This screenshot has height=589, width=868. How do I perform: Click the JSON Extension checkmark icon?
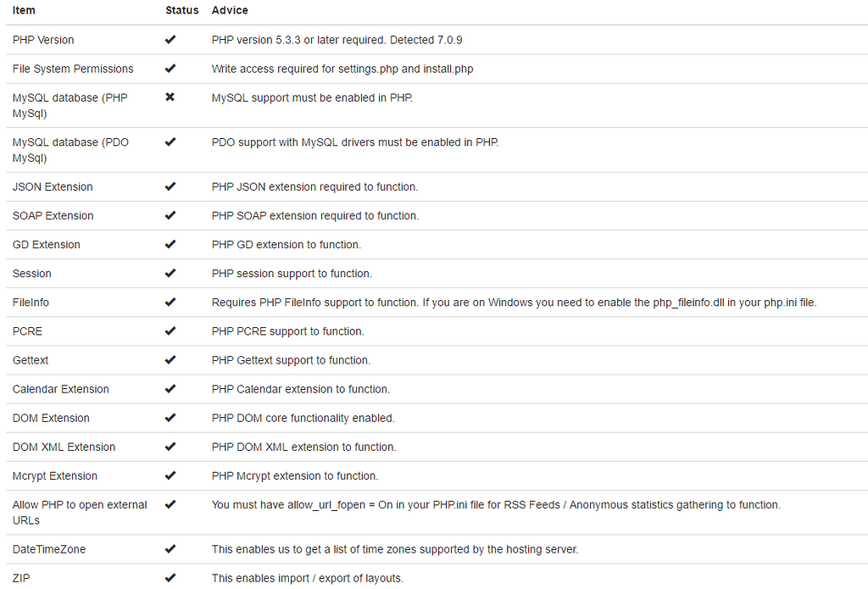click(x=170, y=186)
